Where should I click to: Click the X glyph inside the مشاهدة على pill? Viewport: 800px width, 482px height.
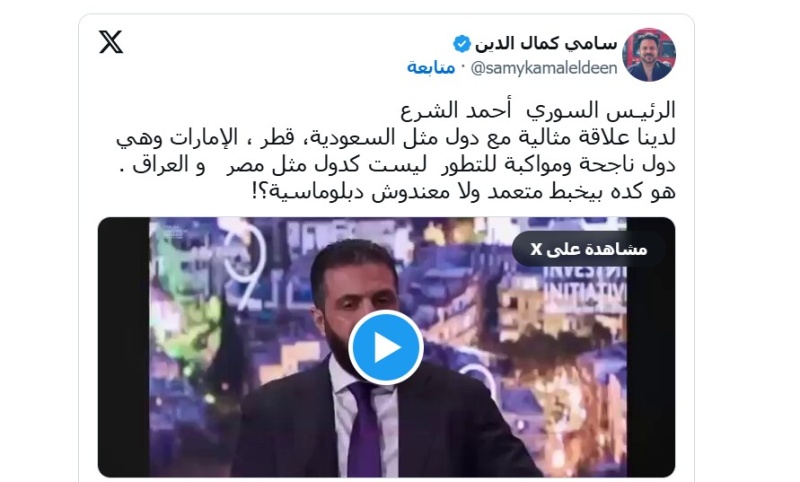(x=536, y=249)
